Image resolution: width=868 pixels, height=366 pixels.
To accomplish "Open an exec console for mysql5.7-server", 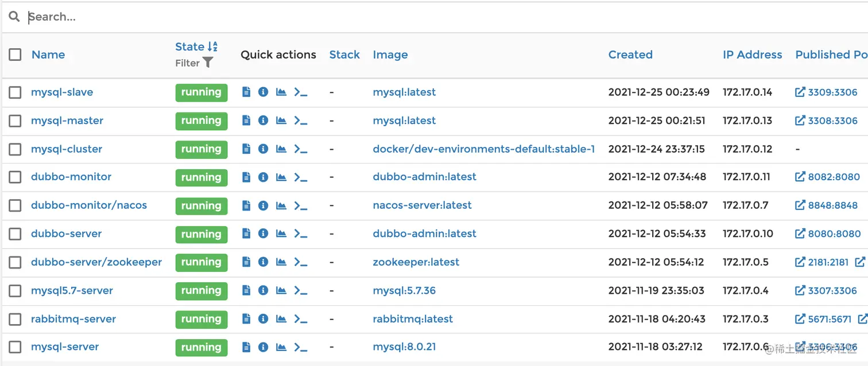I will (301, 290).
